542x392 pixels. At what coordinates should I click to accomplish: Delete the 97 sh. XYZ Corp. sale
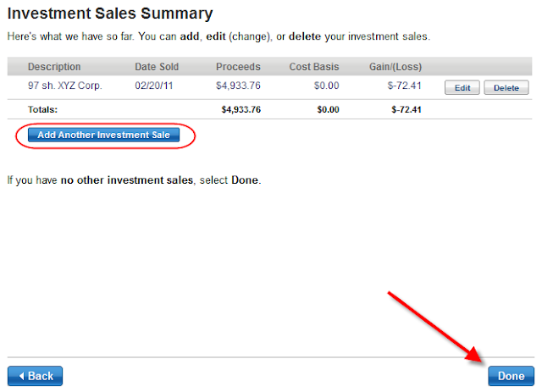click(x=506, y=87)
